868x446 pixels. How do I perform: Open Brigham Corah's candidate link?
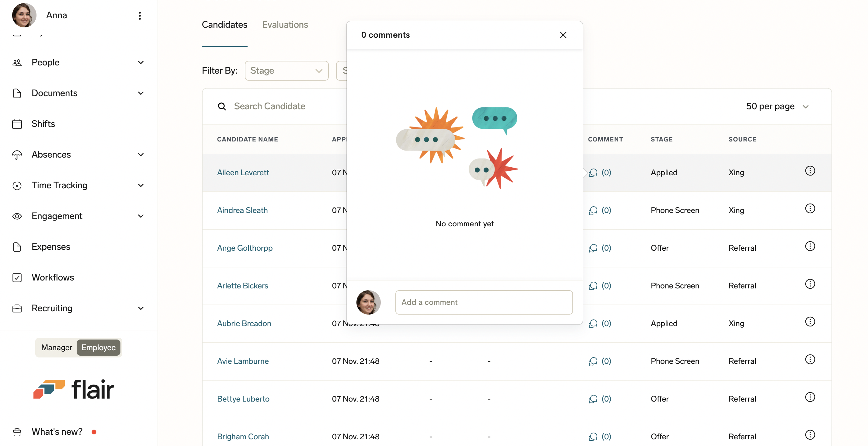click(243, 437)
